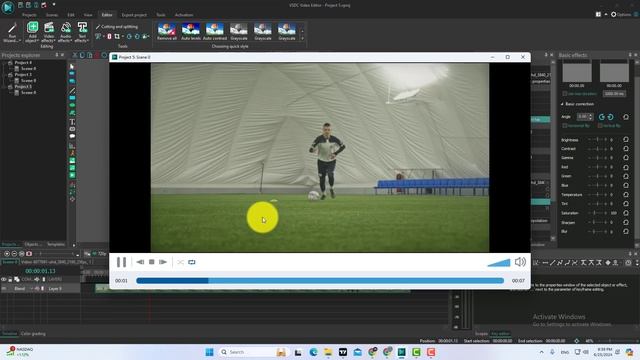Image resolution: width=640 pixels, height=360 pixels.
Task: Toggle layer visibility eye in timeline header
Action: click(4, 280)
